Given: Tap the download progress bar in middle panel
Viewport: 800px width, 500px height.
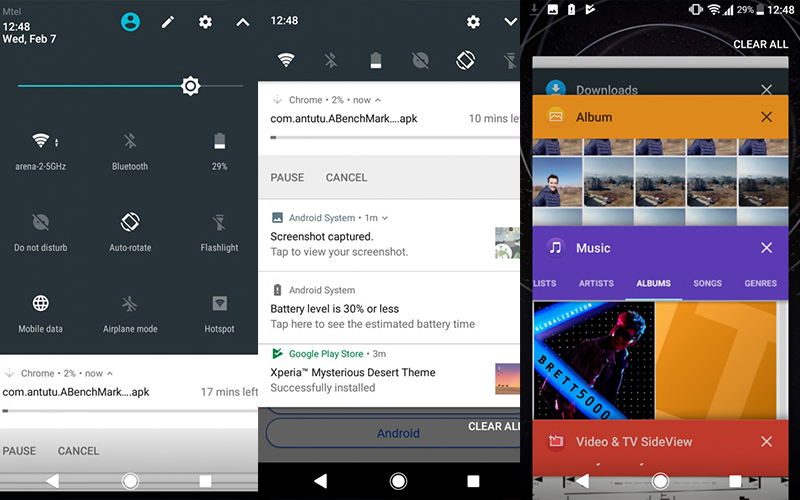Looking at the screenshot, I should click(395, 137).
